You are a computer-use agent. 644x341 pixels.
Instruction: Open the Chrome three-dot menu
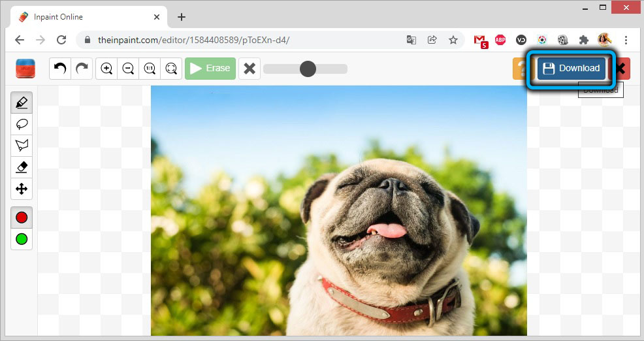coord(626,40)
